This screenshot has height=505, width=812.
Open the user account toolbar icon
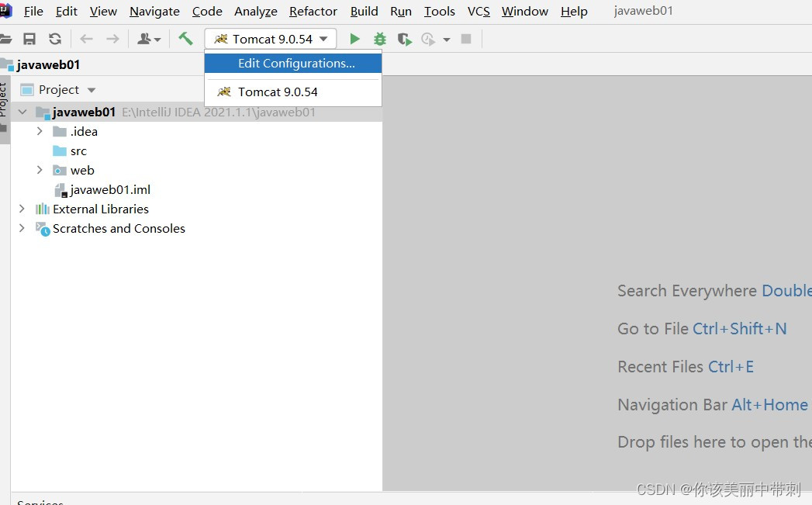tap(149, 39)
